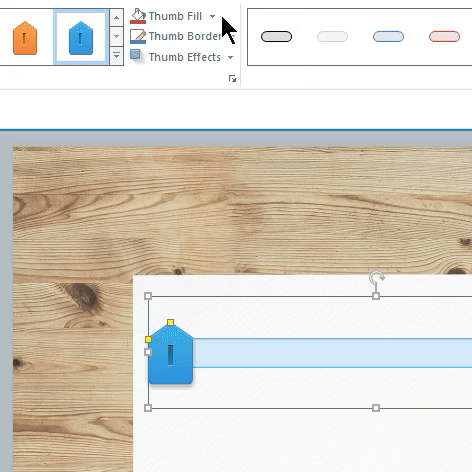The width and height of the screenshot is (472, 472).
Task: Click the Thumb Effects label
Action: 185,57
